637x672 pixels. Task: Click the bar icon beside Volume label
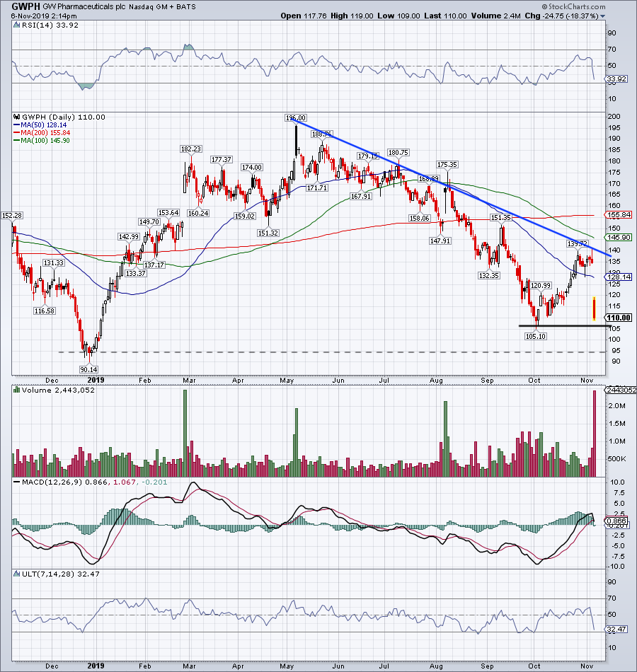click(17, 390)
